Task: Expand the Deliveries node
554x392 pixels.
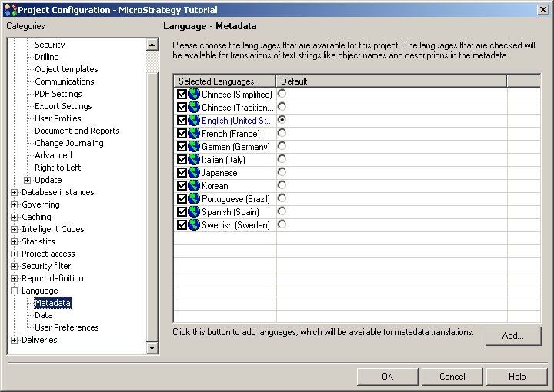Action: 14,340
